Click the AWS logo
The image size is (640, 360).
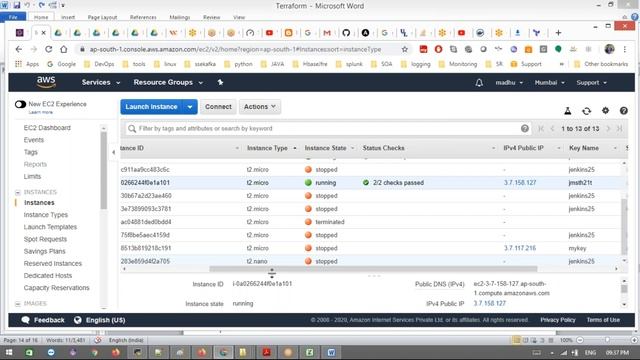[46, 82]
